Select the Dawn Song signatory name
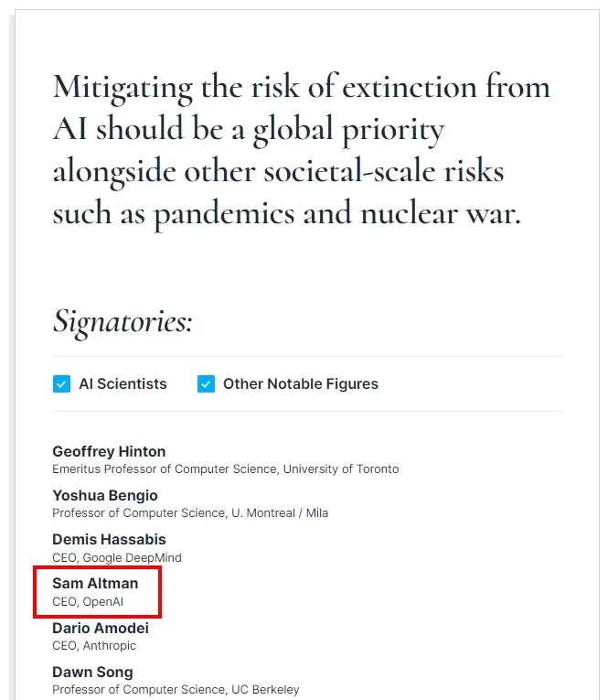Image resolution: width=608 pixels, height=700 pixels. click(92, 672)
